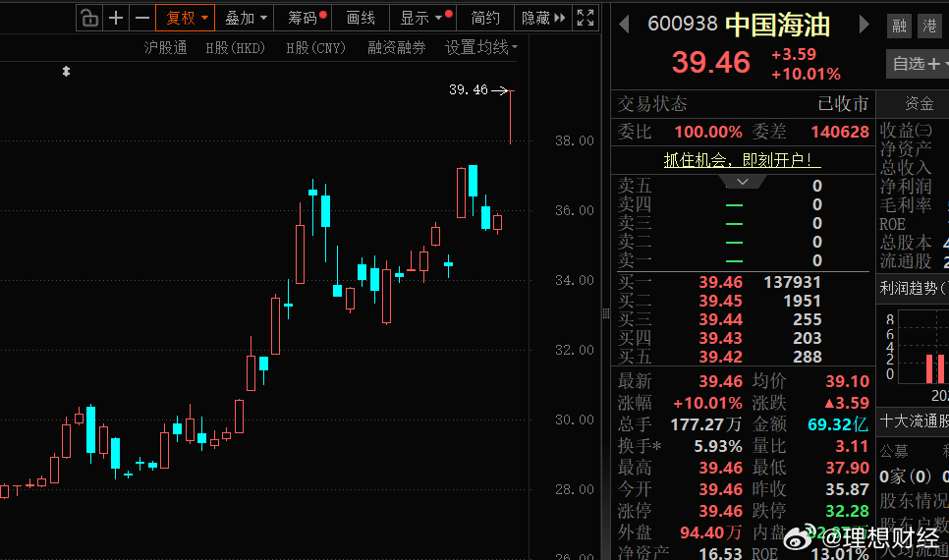The height and width of the screenshot is (560, 949).
Task: Open the 设置均线 dropdown
Action: [481, 47]
